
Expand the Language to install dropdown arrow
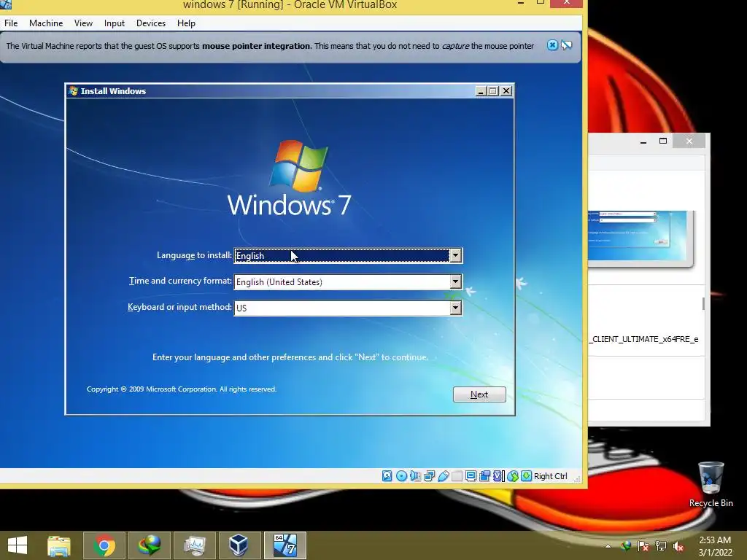455,256
